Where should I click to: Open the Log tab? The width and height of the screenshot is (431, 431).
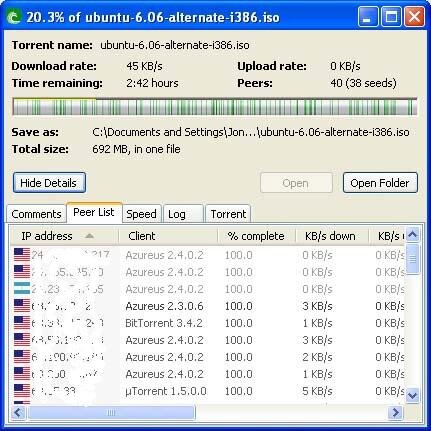[183, 214]
